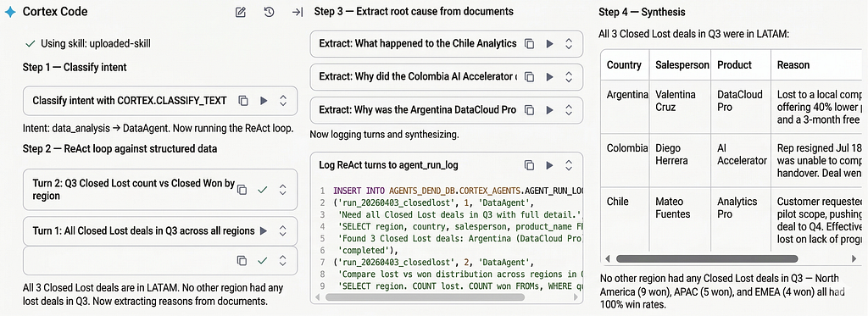This screenshot has width=868, height=316.
Task: Start a new chat with the compose icon
Action: coord(240,12)
